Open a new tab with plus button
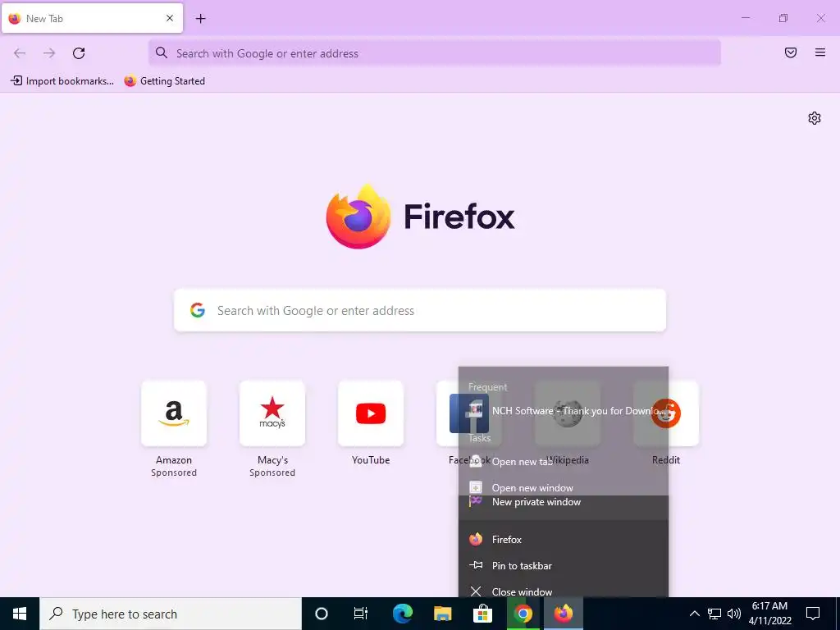This screenshot has width=840, height=630. 200,19
